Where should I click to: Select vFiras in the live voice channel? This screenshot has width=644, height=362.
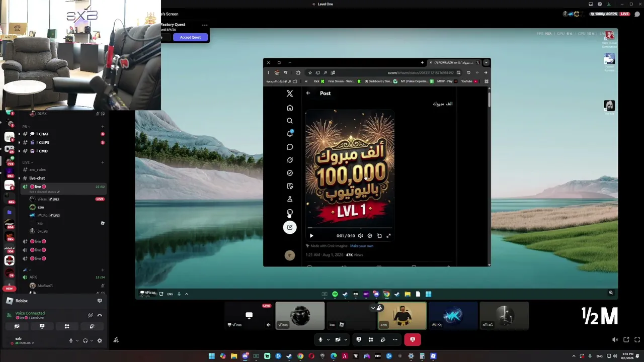(63, 200)
